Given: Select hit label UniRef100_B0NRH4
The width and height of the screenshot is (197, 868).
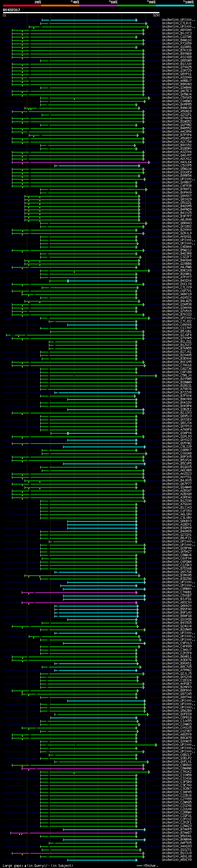Looking at the screenshot, I should point(177,840).
